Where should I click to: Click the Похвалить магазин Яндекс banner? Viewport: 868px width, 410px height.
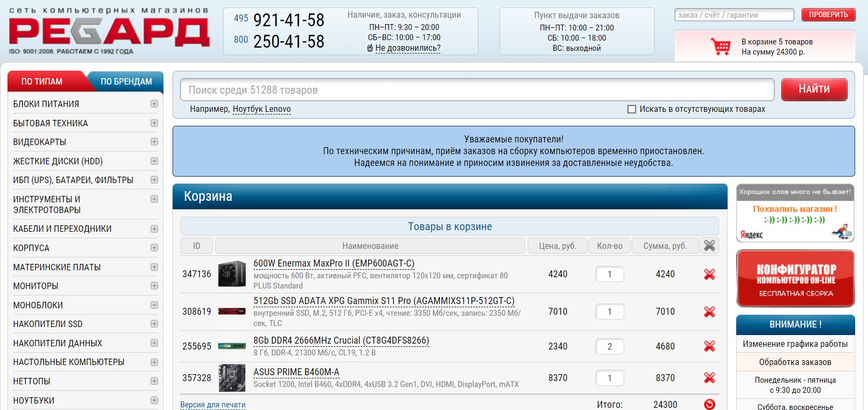[795, 213]
